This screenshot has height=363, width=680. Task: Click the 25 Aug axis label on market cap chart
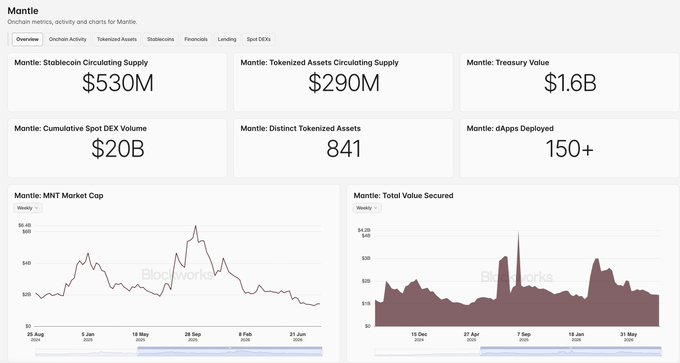pyautogui.click(x=35, y=337)
